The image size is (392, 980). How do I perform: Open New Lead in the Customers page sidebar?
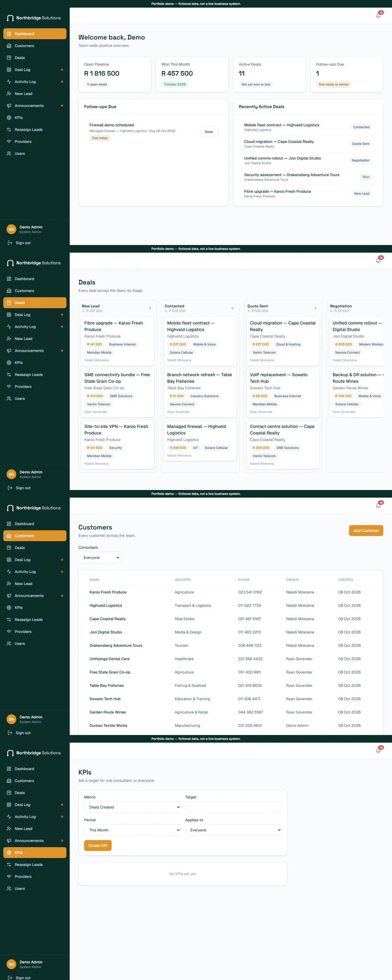tap(35, 583)
